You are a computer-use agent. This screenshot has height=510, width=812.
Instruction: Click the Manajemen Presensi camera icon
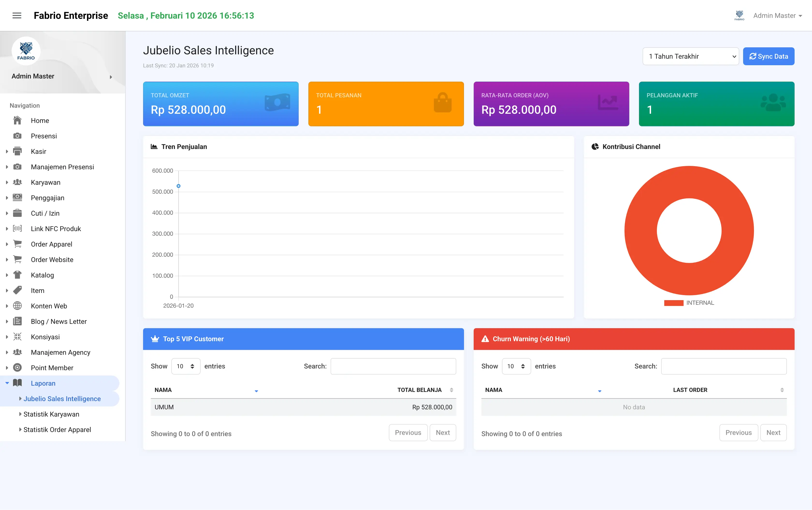point(17,167)
